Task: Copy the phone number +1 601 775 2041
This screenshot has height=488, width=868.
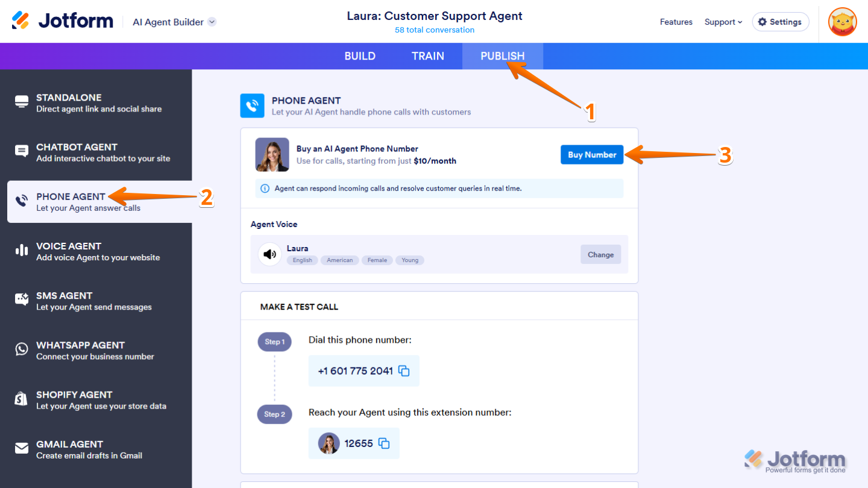Action: (404, 371)
